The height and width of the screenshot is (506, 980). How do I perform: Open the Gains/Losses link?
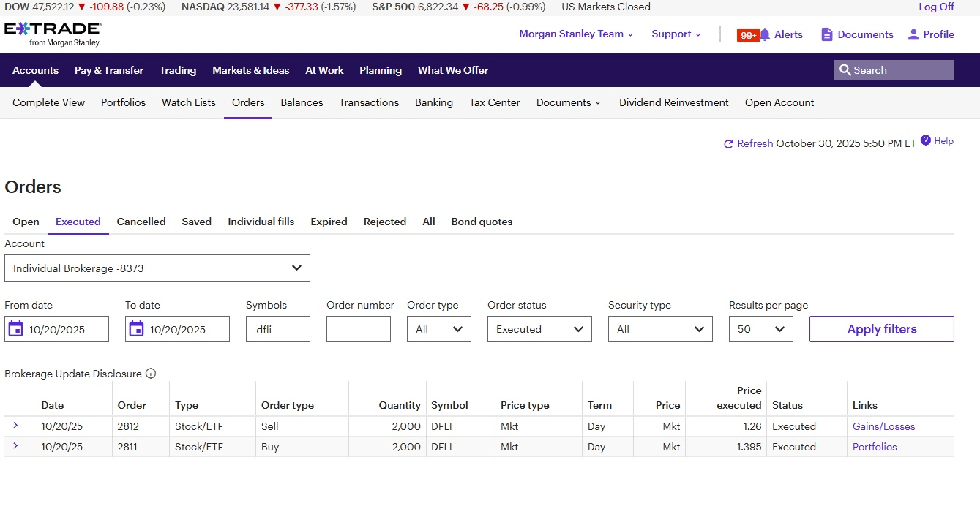pyautogui.click(x=883, y=426)
